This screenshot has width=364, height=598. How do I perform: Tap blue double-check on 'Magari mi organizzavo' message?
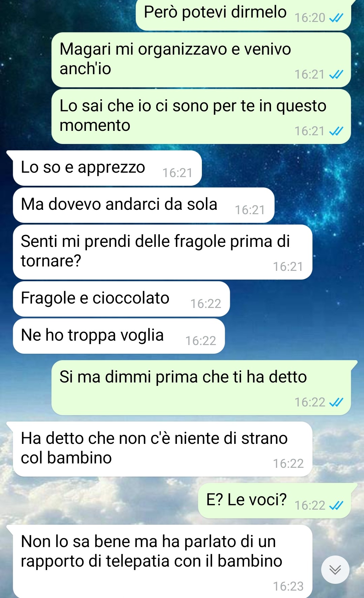[336, 74]
